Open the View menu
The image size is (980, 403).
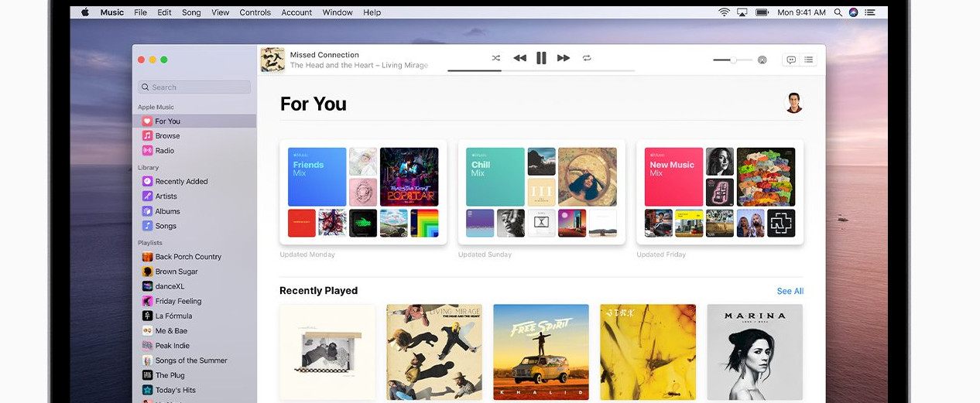coord(221,12)
